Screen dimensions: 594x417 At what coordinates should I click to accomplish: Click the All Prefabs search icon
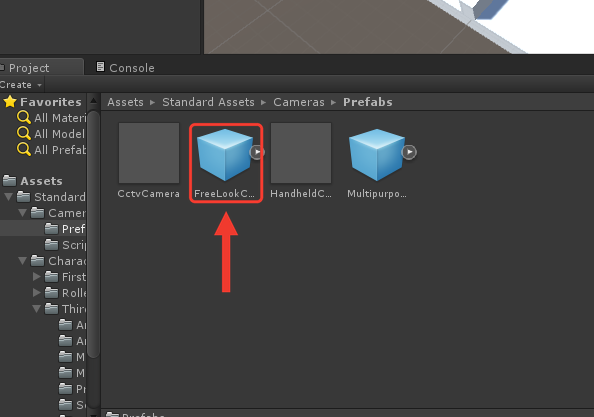23,149
